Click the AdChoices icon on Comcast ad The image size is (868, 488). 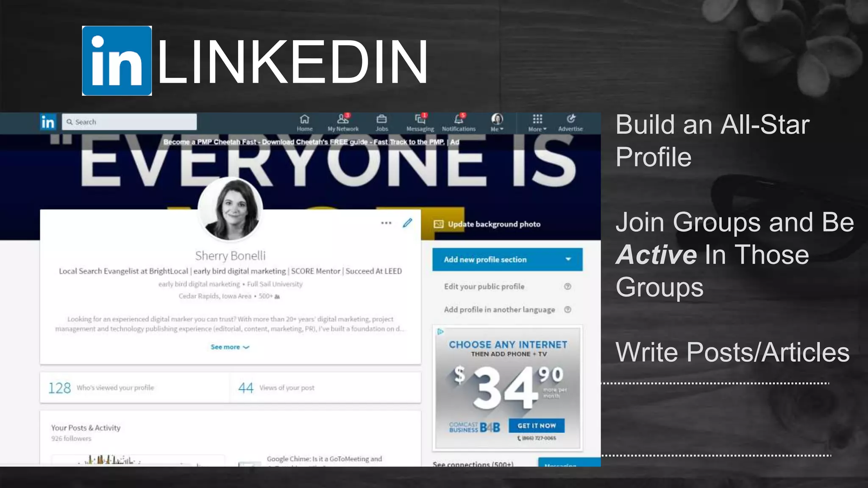(x=440, y=332)
